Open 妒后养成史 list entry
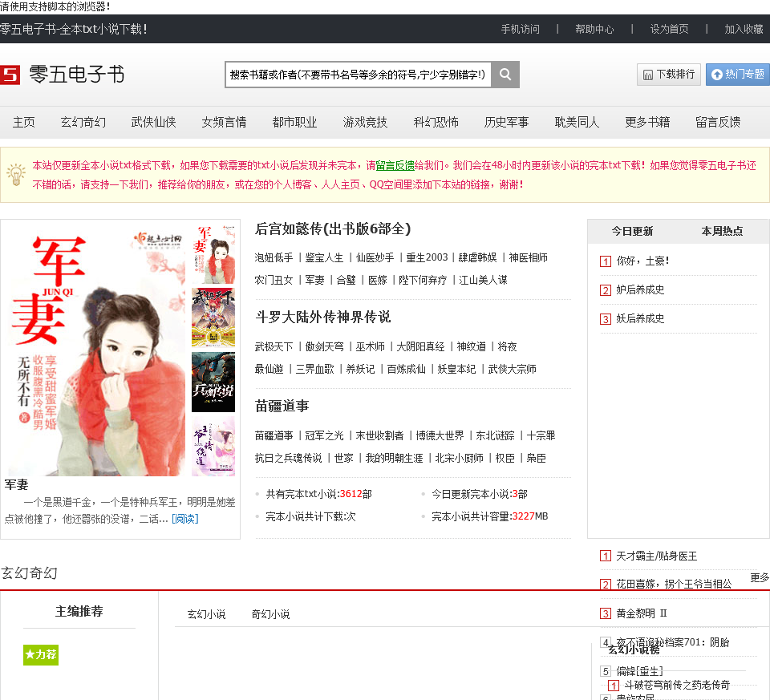The height and width of the screenshot is (700, 770). 640,290
